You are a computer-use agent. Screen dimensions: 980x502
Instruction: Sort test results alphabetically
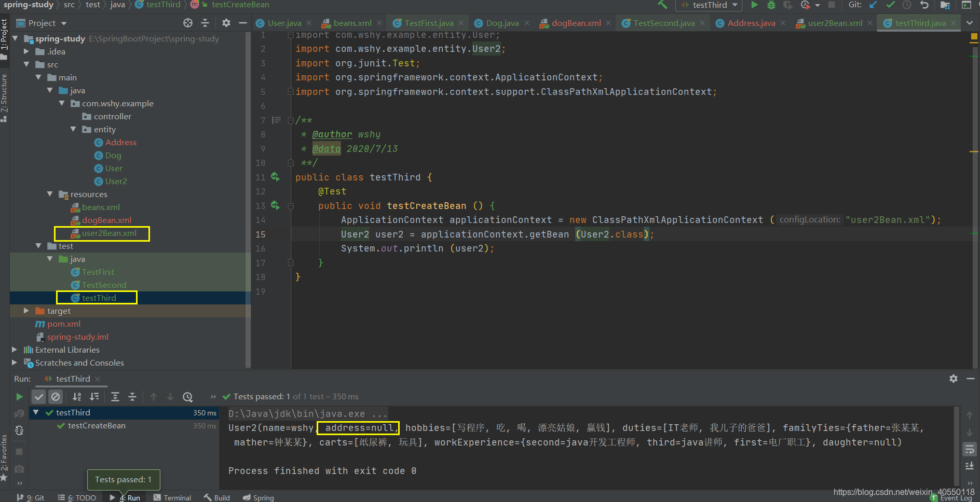pyautogui.click(x=77, y=397)
